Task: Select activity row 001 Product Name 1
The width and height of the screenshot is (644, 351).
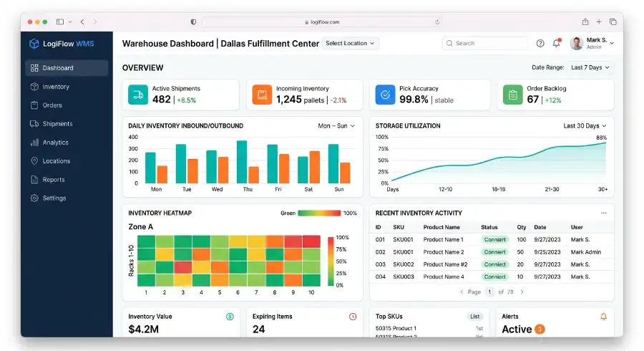Action: (492, 240)
